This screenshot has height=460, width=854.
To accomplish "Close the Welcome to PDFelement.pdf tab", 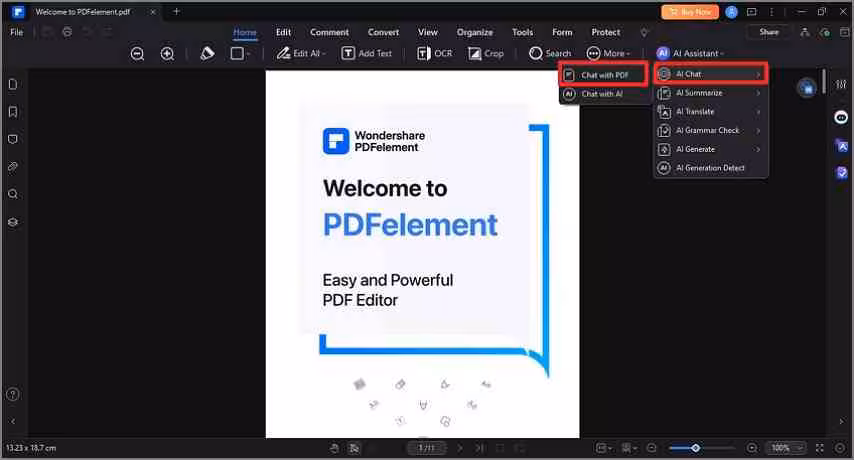I will pos(153,11).
